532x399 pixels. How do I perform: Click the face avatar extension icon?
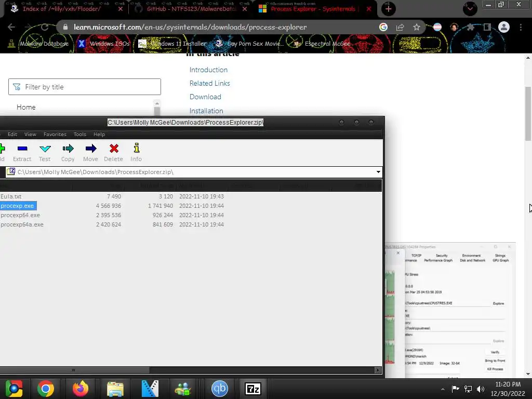(x=454, y=27)
